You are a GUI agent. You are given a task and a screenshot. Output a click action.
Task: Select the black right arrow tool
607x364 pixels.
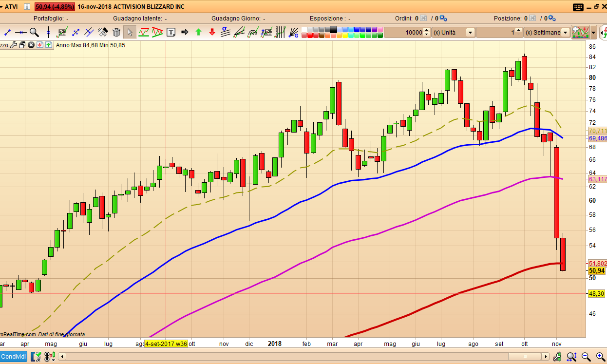[185, 32]
